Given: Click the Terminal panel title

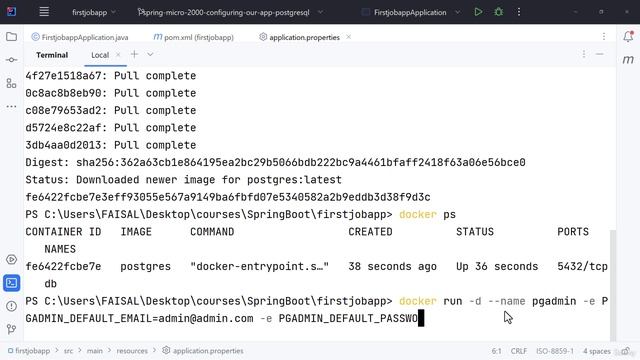Looking at the screenshot, I should pyautogui.click(x=52, y=55).
